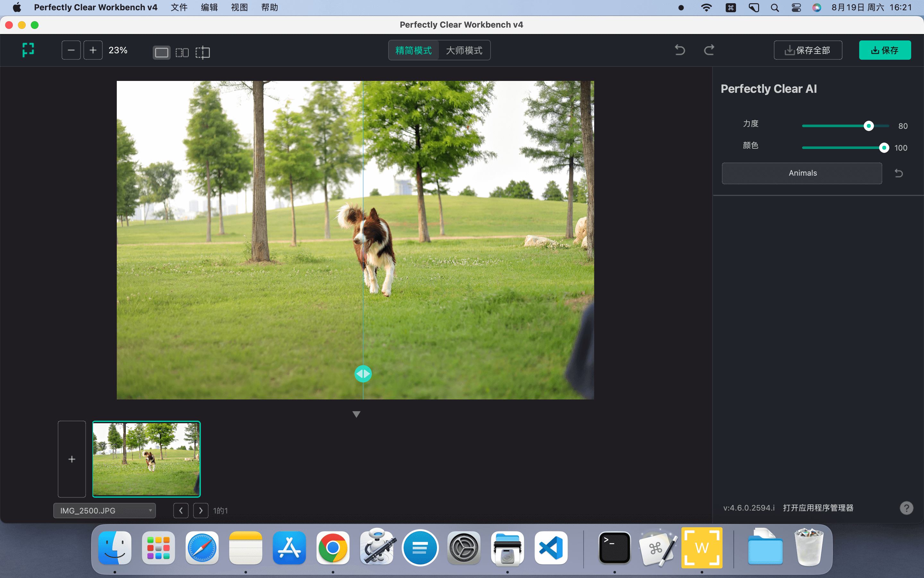Open Terminal from the Dock

point(614,548)
